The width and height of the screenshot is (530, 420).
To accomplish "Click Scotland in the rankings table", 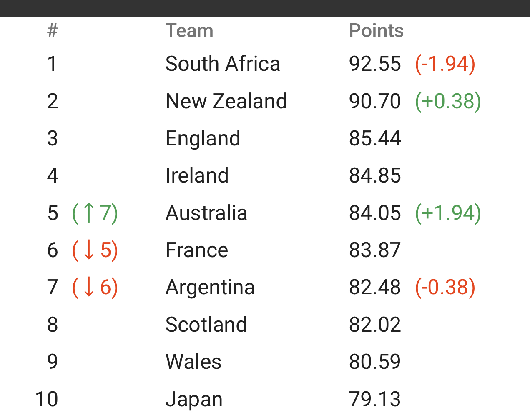I will click(x=206, y=324).
